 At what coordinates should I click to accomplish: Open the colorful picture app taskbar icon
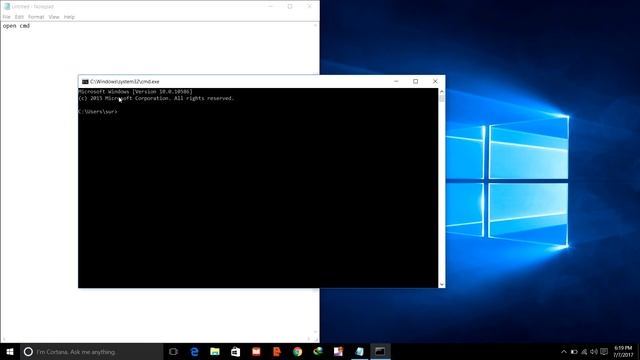338,351
